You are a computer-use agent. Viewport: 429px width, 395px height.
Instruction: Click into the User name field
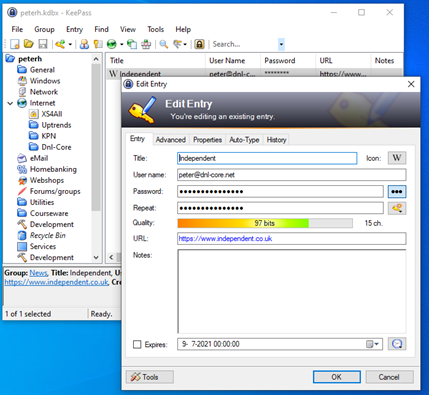[292, 175]
